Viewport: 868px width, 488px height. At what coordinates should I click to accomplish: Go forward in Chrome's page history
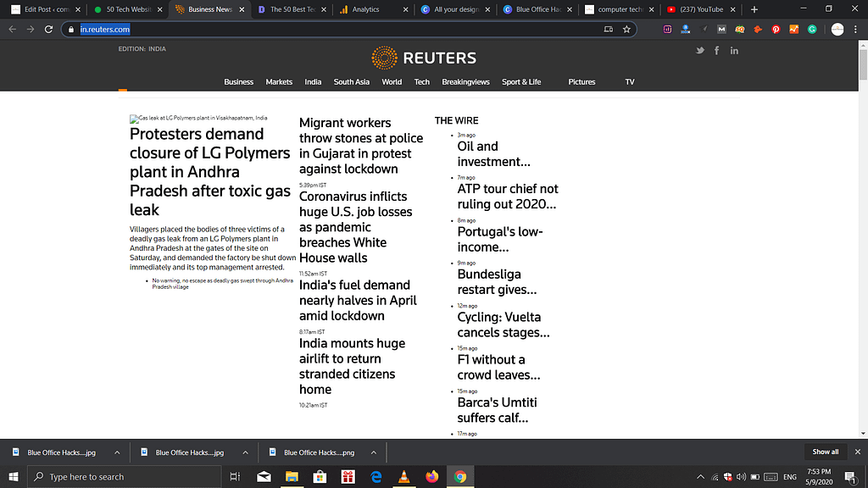31,30
